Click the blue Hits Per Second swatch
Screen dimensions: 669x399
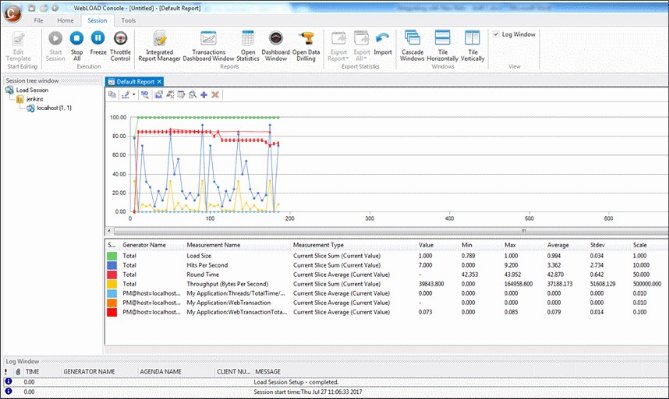tap(112, 265)
